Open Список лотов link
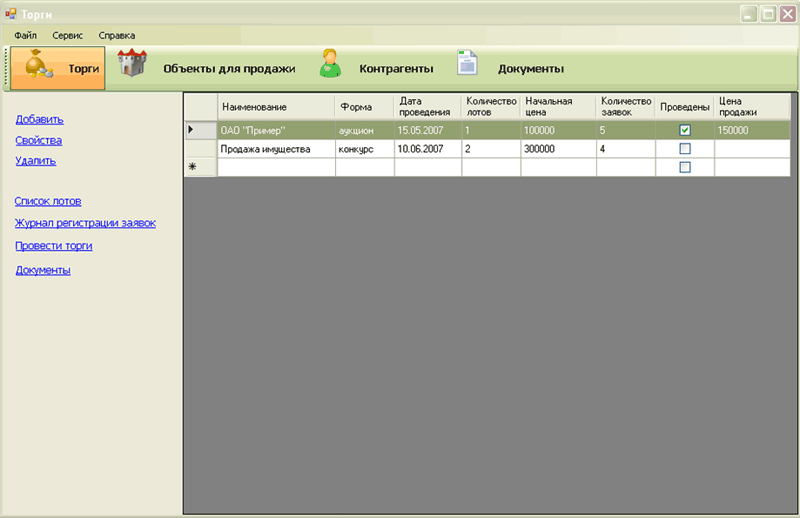This screenshot has width=800, height=518. tap(48, 201)
